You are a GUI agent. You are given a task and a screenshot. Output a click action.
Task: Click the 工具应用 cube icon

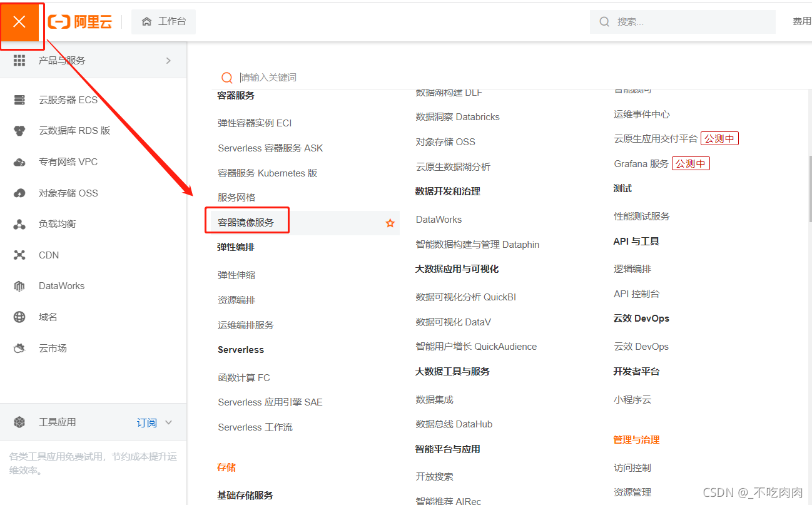19,422
